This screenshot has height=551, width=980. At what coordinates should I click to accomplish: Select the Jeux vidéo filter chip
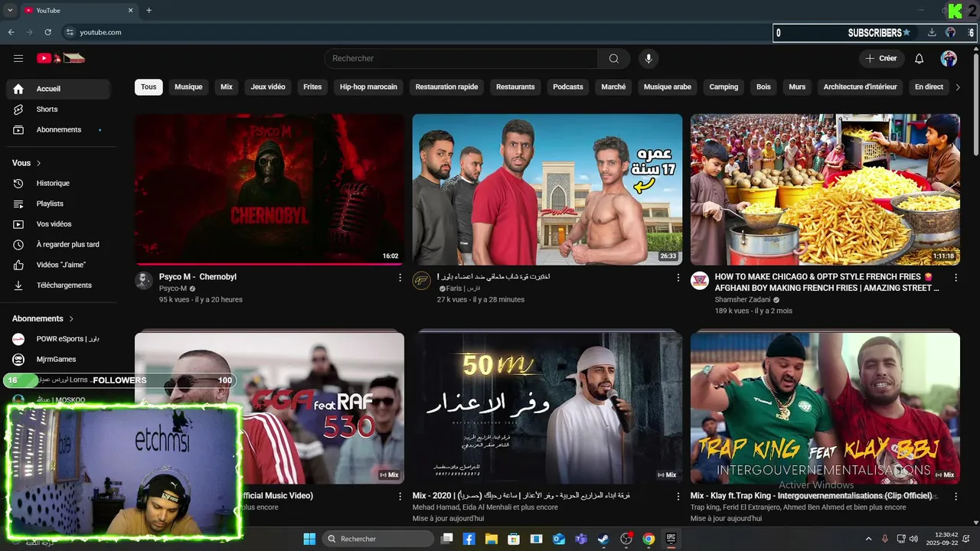[268, 87]
